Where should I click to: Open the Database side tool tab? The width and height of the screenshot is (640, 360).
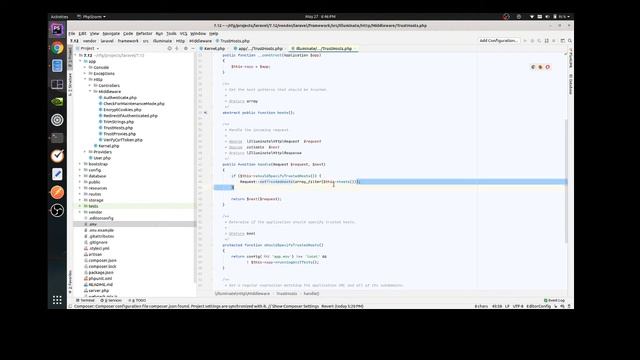click(571, 84)
